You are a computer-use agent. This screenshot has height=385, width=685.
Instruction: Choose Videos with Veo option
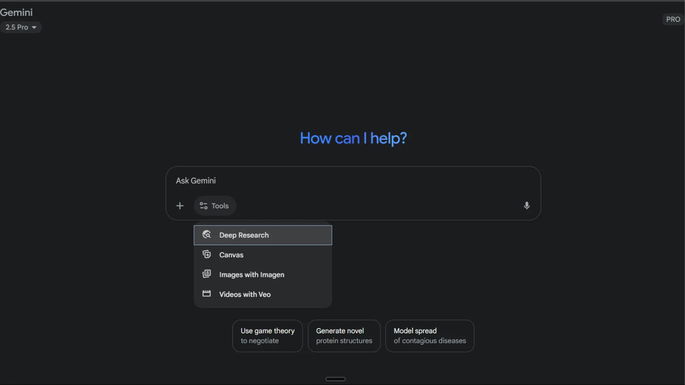tap(263, 294)
